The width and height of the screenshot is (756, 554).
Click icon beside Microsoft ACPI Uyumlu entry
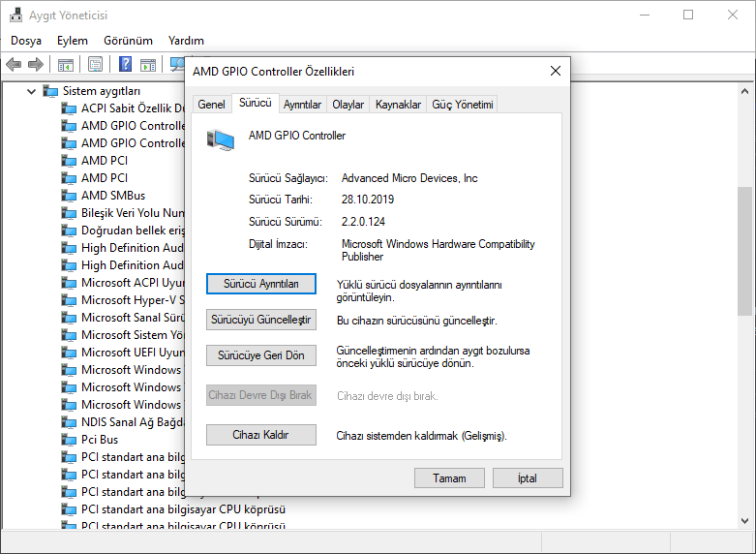pos(69,283)
